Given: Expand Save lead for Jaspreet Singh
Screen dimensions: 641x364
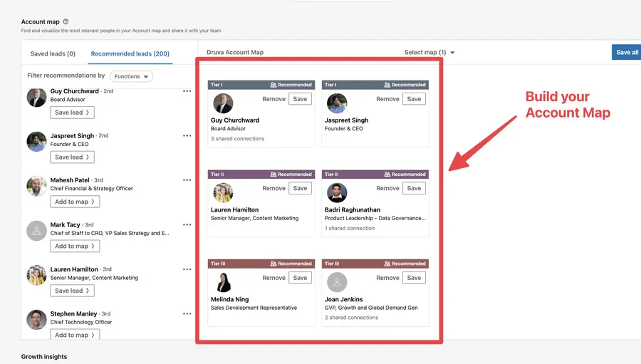Looking at the screenshot, I should tap(73, 157).
